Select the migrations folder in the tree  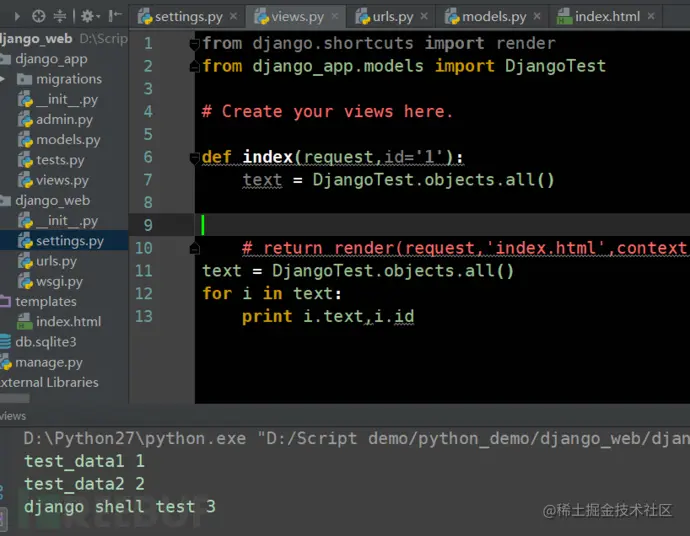[69, 79]
